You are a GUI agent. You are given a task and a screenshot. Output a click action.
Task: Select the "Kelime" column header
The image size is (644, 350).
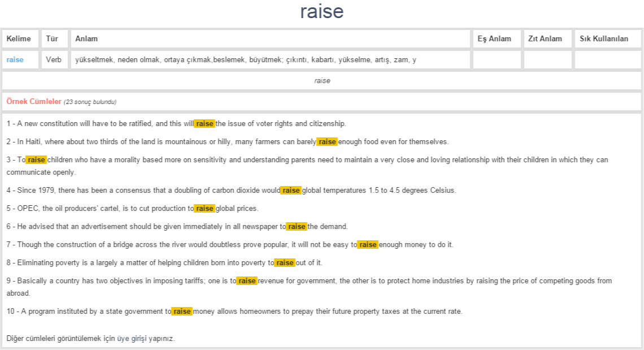[19, 39]
